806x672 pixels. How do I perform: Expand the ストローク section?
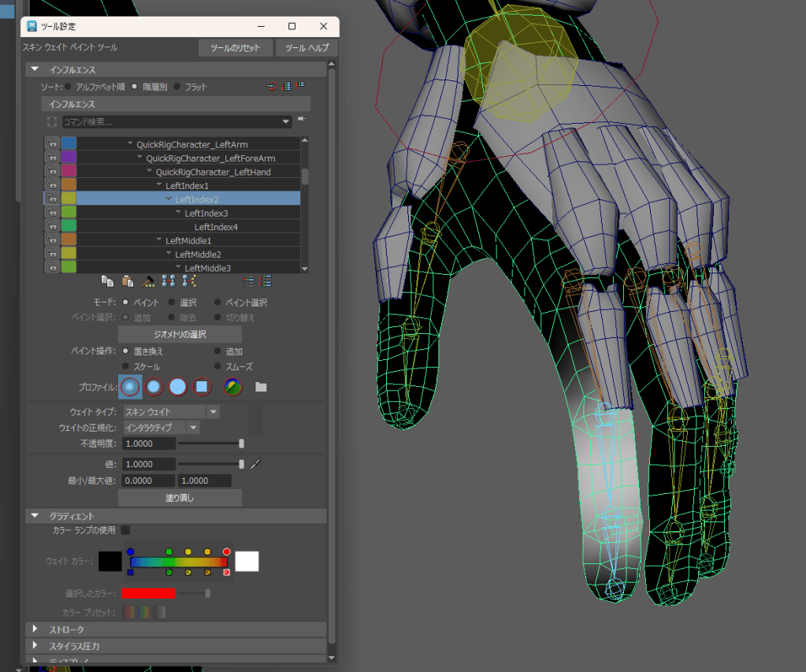36,629
